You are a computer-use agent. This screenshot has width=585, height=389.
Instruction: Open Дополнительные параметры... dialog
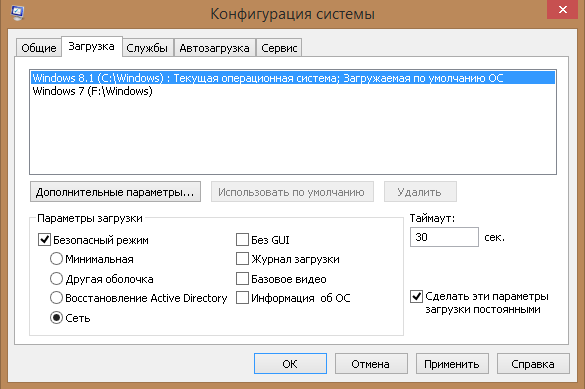click(115, 192)
